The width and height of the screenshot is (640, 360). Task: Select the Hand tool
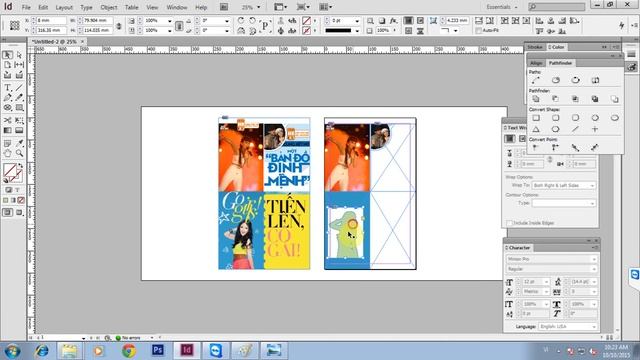click(x=7, y=153)
